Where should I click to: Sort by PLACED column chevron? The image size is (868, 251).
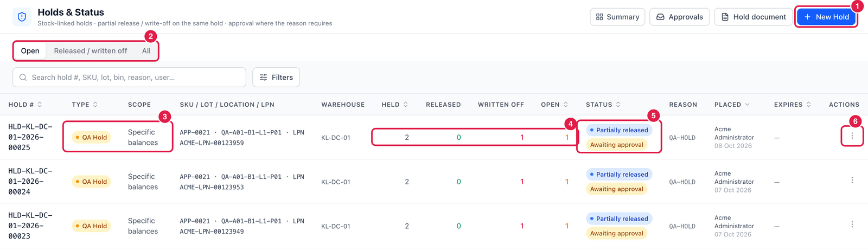(747, 105)
